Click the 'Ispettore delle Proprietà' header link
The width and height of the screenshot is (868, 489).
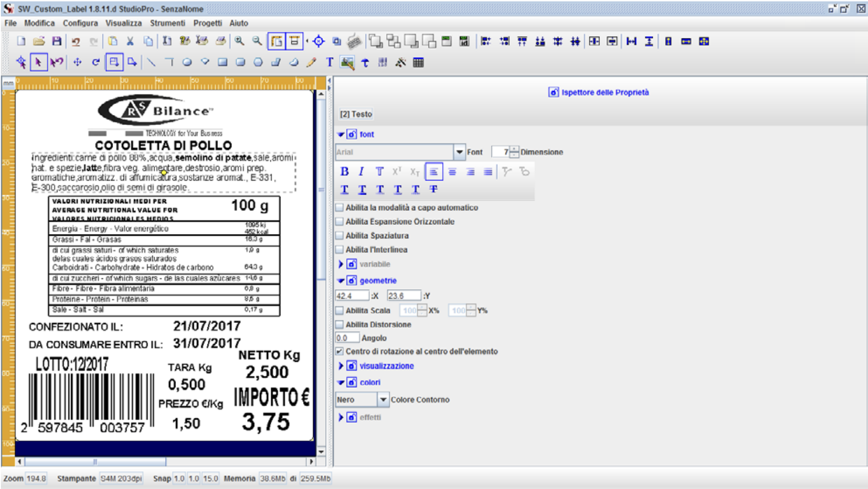604,93
